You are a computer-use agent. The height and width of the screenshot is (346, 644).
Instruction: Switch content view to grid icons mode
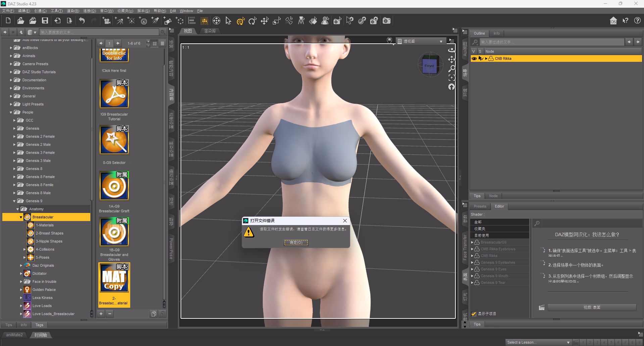click(155, 43)
